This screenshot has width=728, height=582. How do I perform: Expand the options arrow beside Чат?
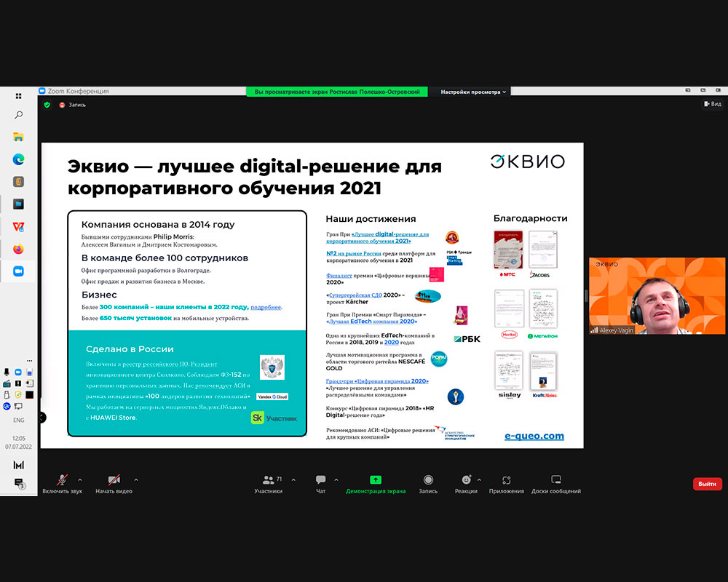pos(336,480)
